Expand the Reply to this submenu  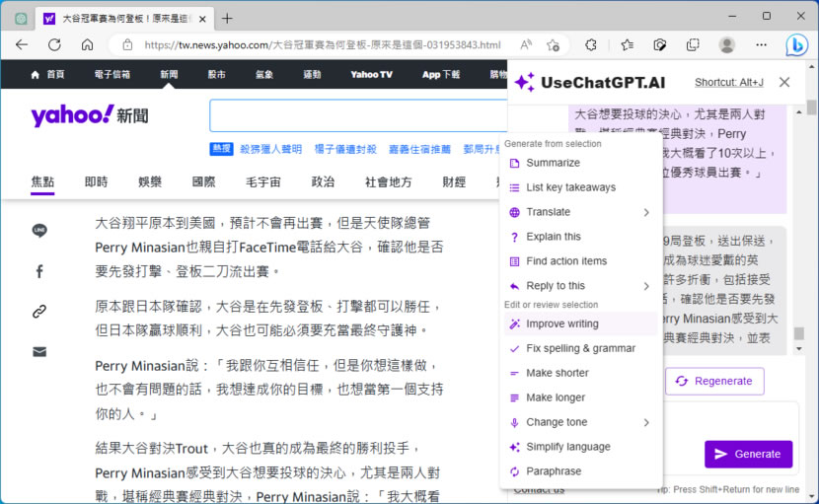[646, 286]
